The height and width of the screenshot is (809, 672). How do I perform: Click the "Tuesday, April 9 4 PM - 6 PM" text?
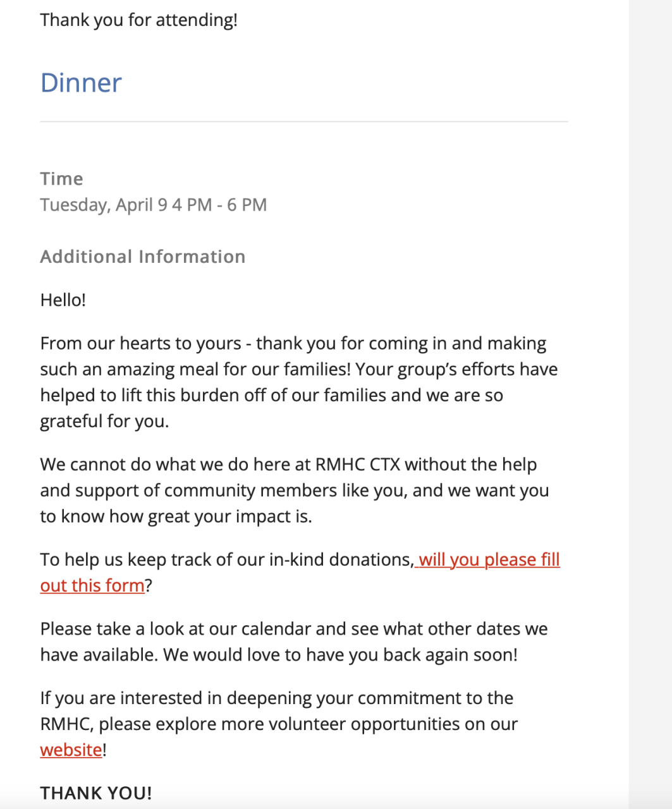(154, 205)
